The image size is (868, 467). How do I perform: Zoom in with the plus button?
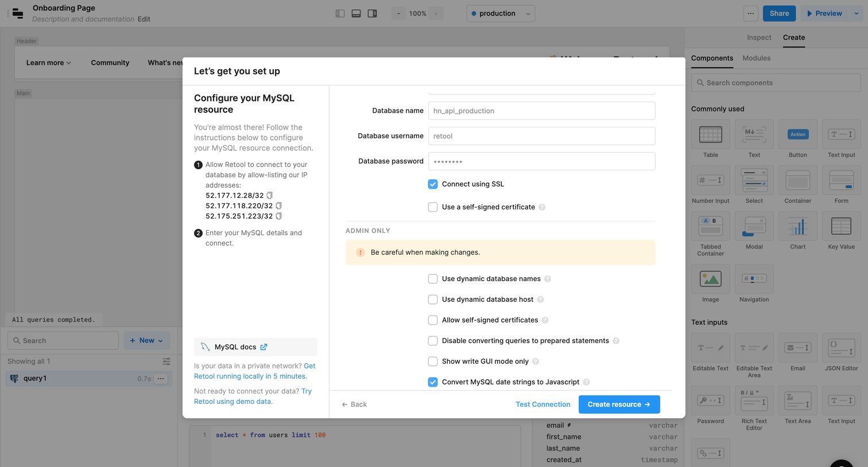[436, 13]
